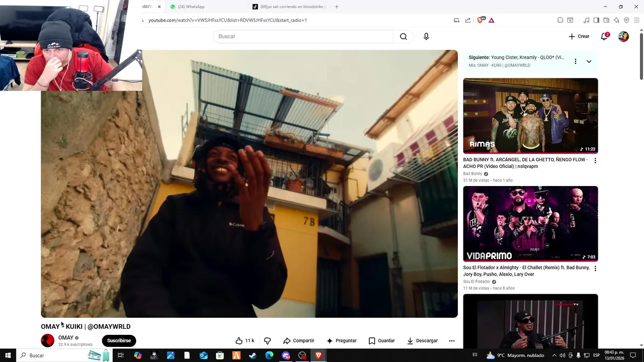Open browser extensions puzzle icon
This screenshot has width=644, height=362.
560,20
